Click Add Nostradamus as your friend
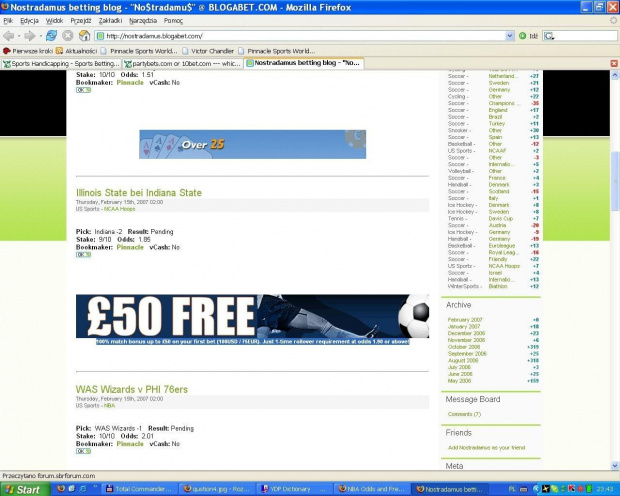 pos(486,448)
